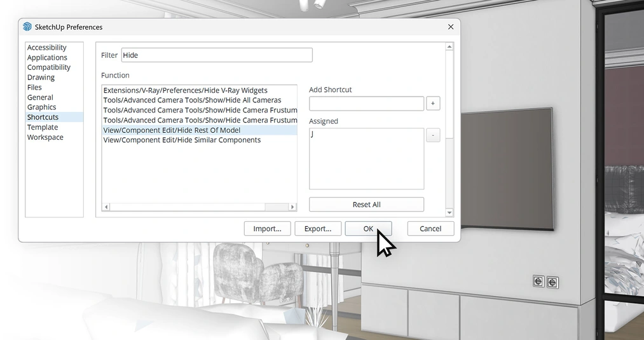Click the function list right scroll arrow
Screen dimensions: 644x340
pyautogui.click(x=292, y=207)
